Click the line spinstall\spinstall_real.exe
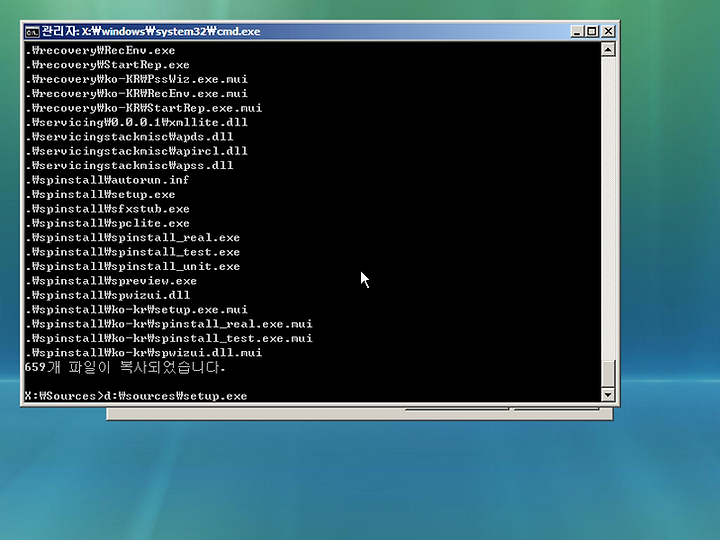 click(133, 237)
